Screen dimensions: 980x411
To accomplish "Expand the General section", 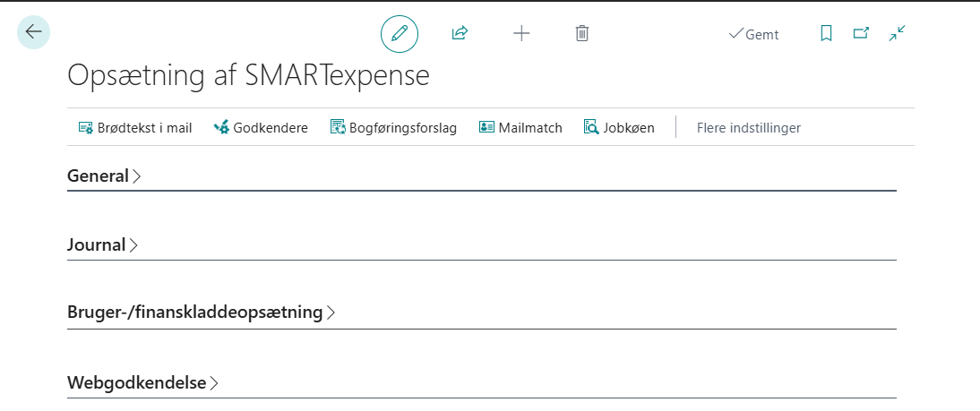I will click(x=99, y=176).
